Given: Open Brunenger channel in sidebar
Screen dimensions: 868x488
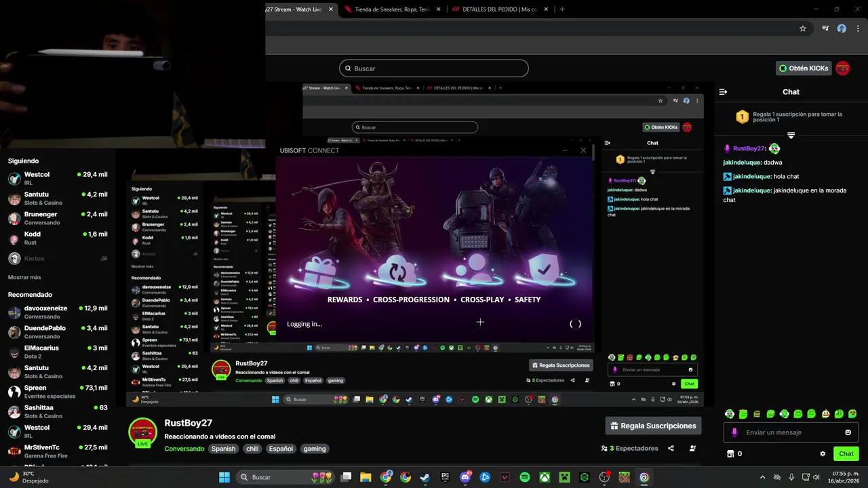Looking at the screenshot, I should tap(58, 218).
